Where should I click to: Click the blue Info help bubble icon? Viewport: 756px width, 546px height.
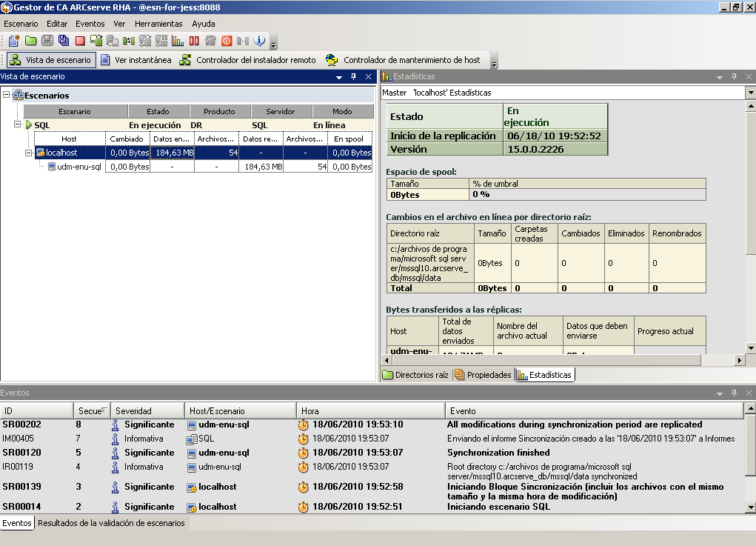tap(259, 41)
